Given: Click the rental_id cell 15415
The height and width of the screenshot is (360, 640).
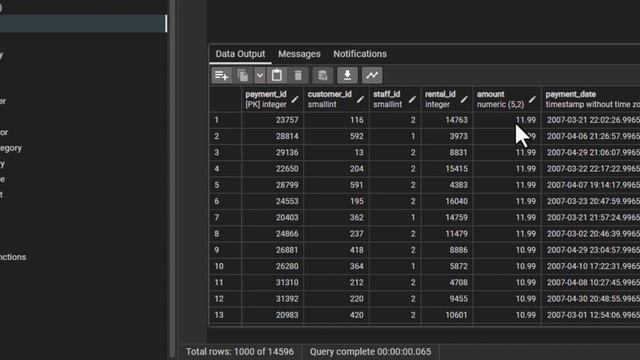Looking at the screenshot, I should [x=447, y=169].
